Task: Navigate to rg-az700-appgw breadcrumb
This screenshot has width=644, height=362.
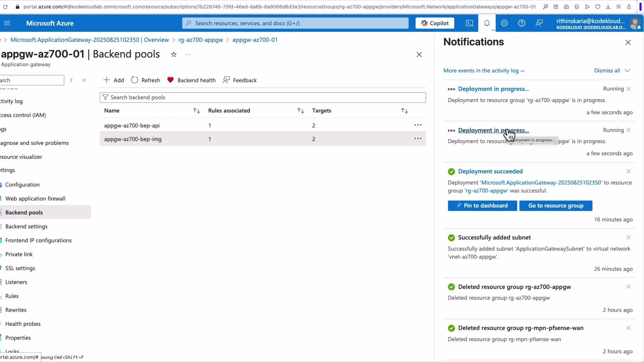Action: click(201, 40)
